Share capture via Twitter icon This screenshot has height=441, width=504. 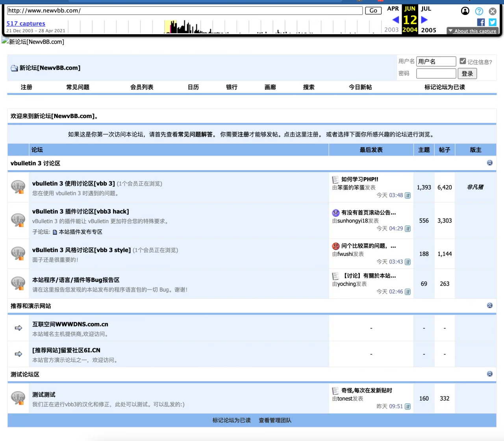tap(493, 22)
